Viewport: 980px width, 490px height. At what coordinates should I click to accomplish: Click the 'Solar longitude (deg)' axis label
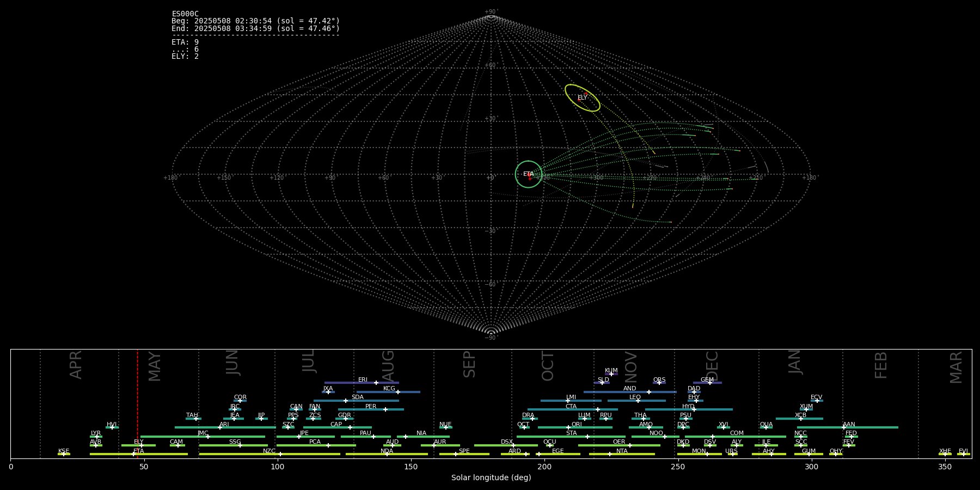(x=491, y=477)
